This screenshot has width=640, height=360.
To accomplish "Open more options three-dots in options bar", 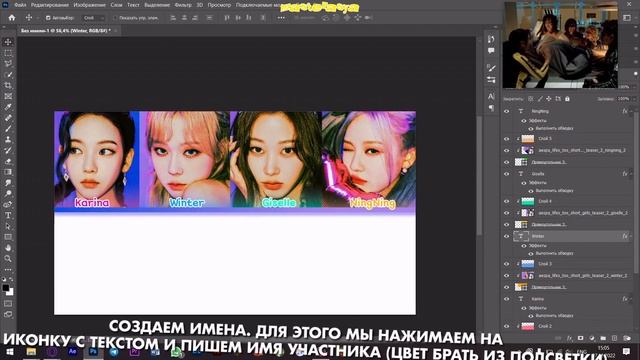I will (281, 18).
